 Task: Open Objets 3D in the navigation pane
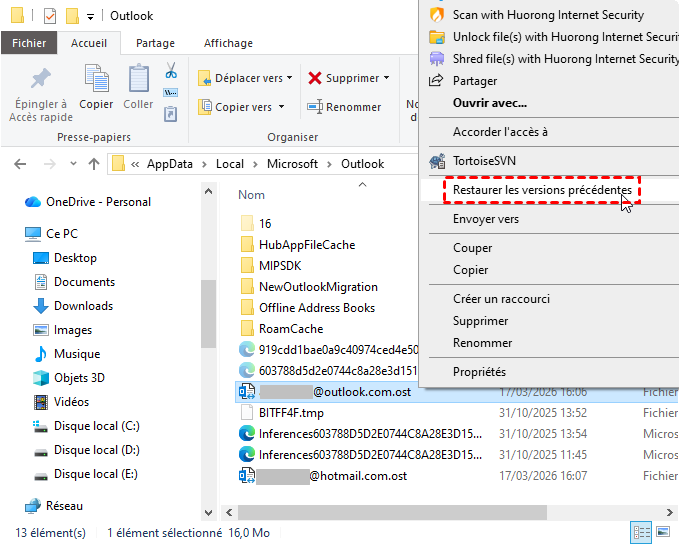coord(69,378)
